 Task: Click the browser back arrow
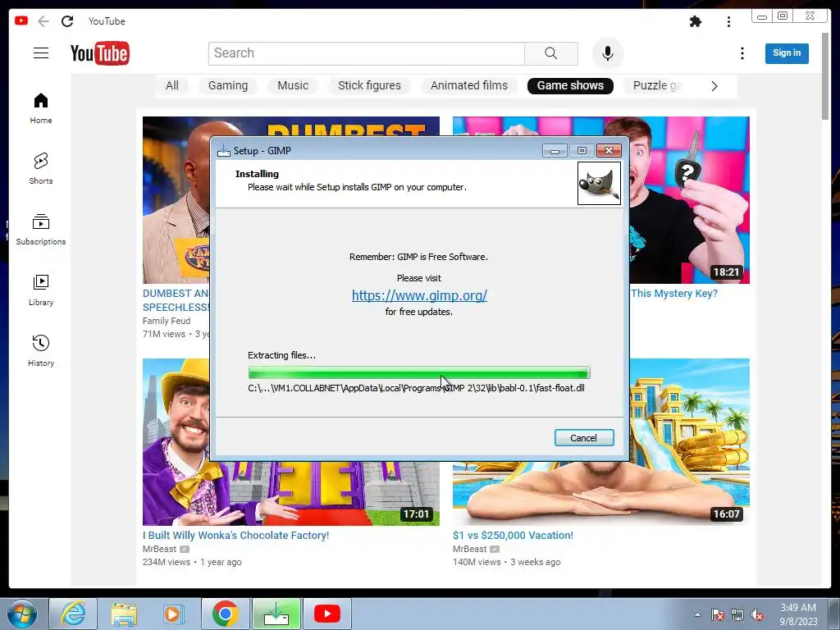click(x=43, y=21)
